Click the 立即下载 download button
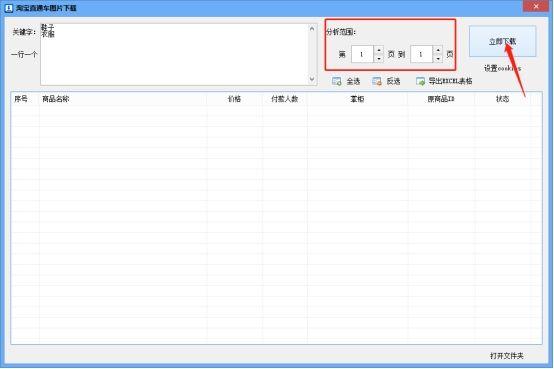 (502, 41)
